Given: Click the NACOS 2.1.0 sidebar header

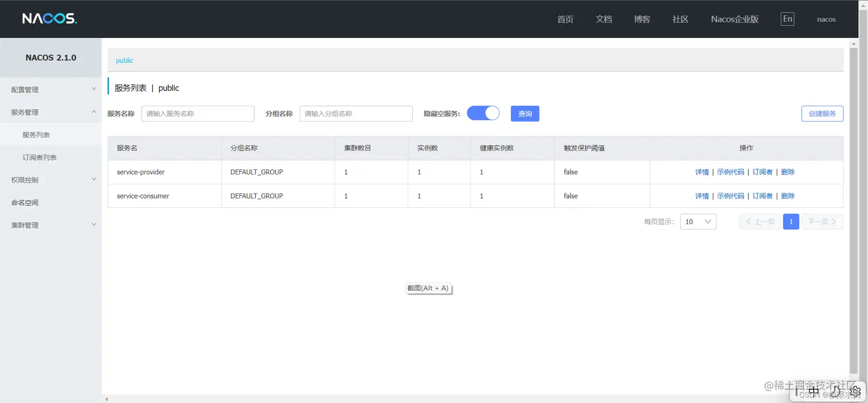Looking at the screenshot, I should click(x=51, y=58).
